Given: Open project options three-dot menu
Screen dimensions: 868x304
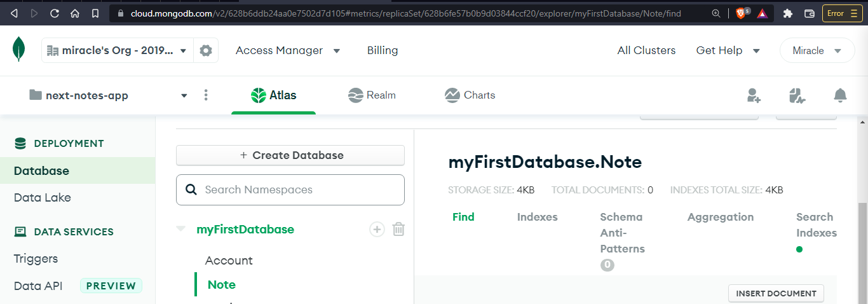Looking at the screenshot, I should (x=205, y=95).
